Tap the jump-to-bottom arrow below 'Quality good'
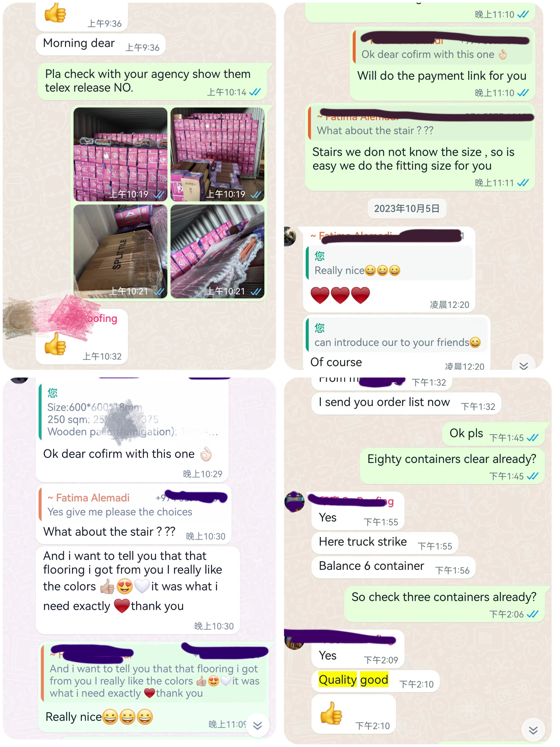 click(x=533, y=730)
